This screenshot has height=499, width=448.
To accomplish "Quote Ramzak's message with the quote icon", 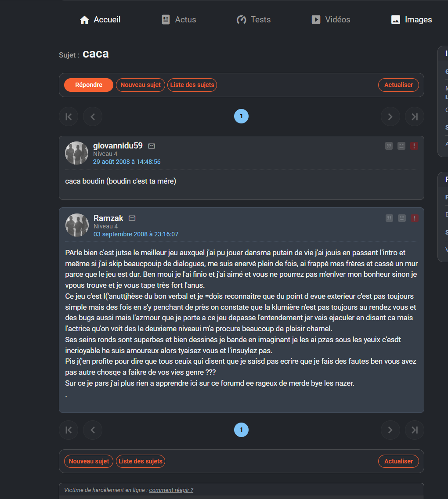I will (389, 218).
